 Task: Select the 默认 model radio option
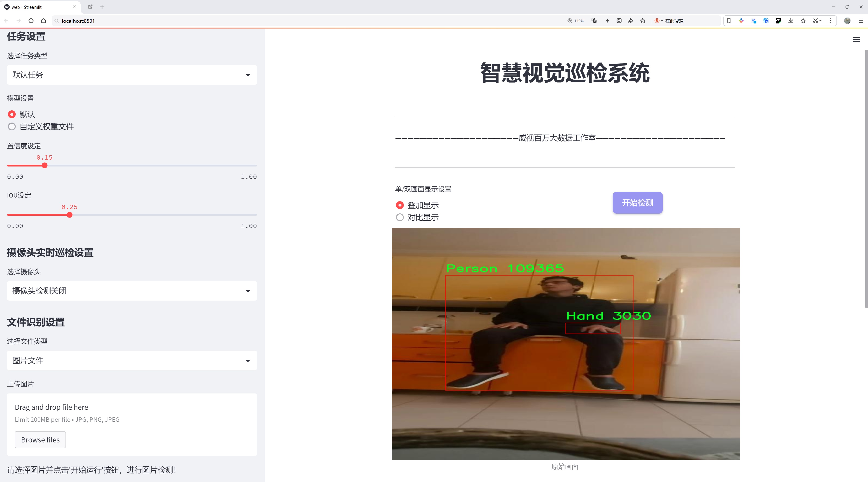click(21, 114)
